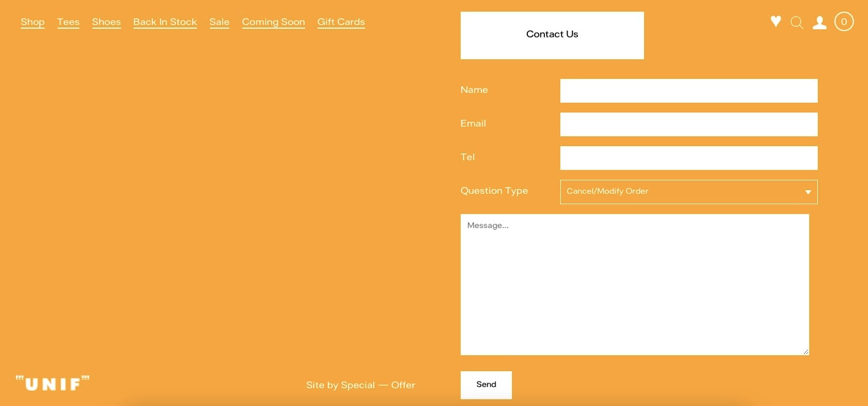Focus the Email input field
Image resolution: width=868 pixels, height=406 pixels.
689,124
